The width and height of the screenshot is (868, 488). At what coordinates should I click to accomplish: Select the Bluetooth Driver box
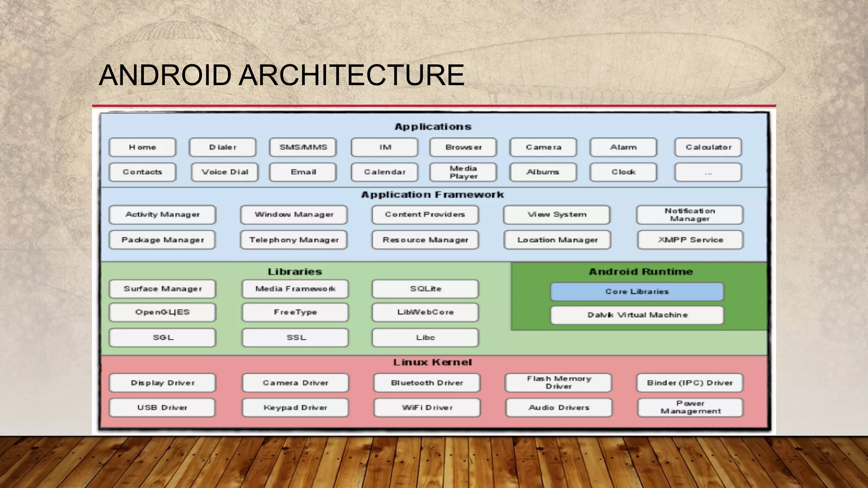[x=427, y=383]
